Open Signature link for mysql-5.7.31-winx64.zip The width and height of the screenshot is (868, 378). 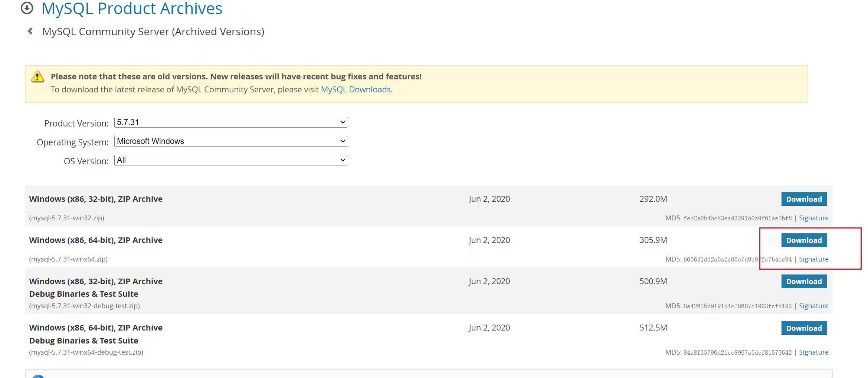pyautogui.click(x=813, y=259)
